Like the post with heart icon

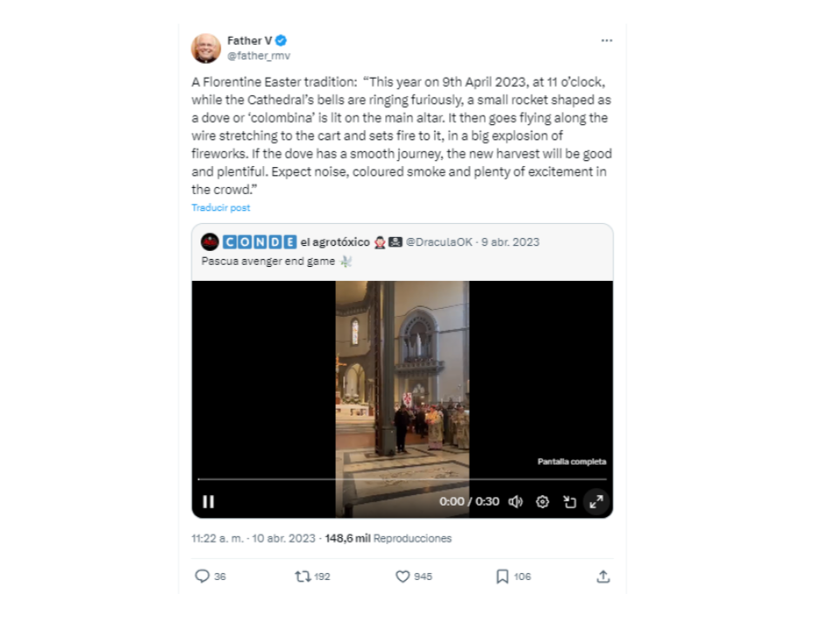(402, 577)
